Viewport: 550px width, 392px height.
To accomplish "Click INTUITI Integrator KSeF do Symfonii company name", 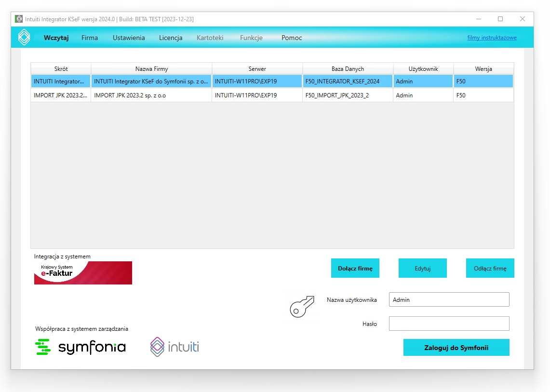I will [151, 81].
